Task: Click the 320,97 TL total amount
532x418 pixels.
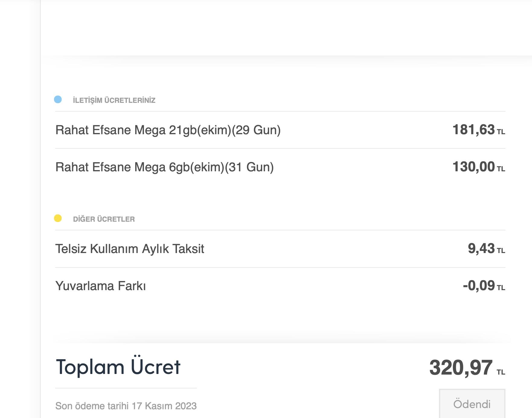Action: click(x=467, y=368)
